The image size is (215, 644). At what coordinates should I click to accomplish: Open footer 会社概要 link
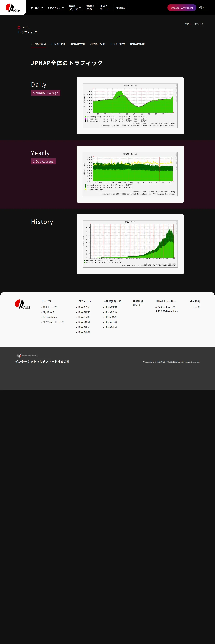(195, 301)
